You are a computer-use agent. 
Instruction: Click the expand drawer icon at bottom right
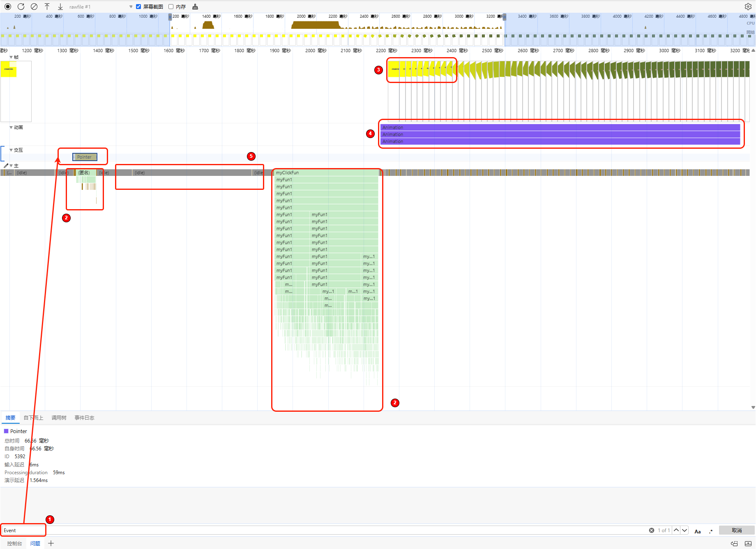pos(748,543)
